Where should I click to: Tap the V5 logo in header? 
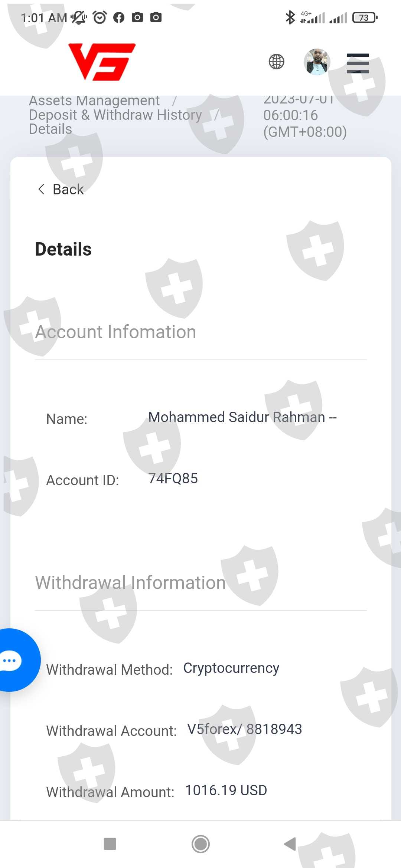(x=102, y=62)
